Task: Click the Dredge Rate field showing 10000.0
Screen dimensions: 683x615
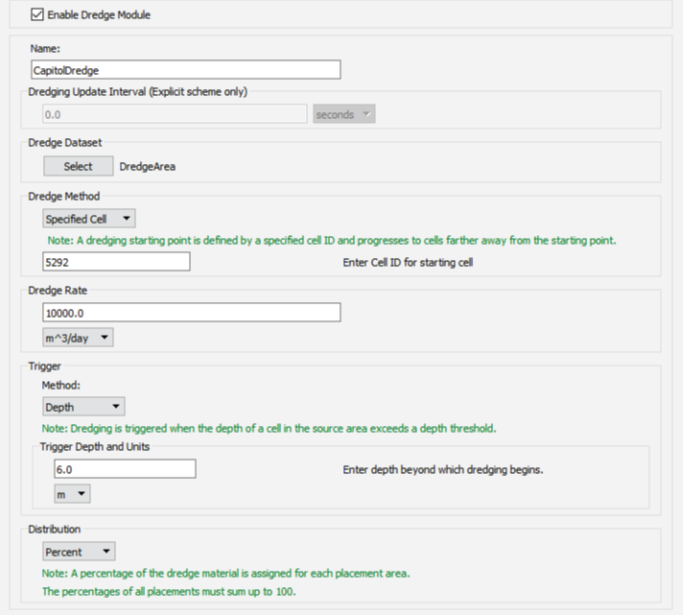Action: point(192,313)
